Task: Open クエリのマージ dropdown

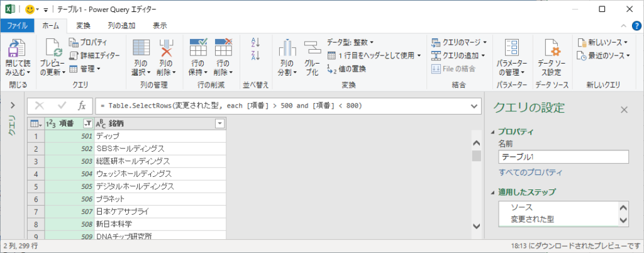Action: (459, 42)
